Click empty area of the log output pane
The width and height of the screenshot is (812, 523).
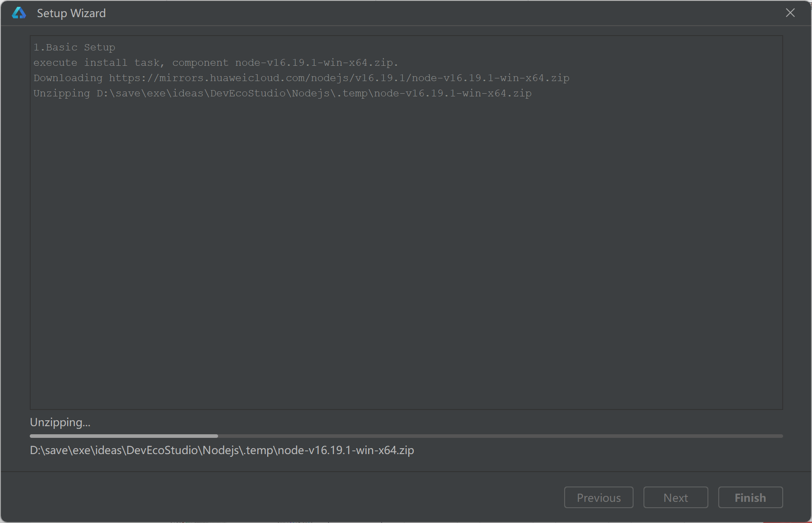(406, 252)
